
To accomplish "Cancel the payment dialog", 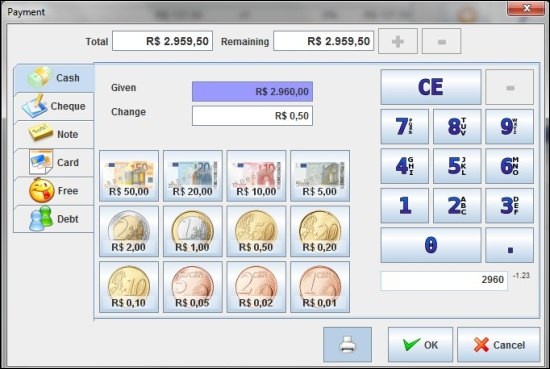I will pyautogui.click(x=498, y=345).
